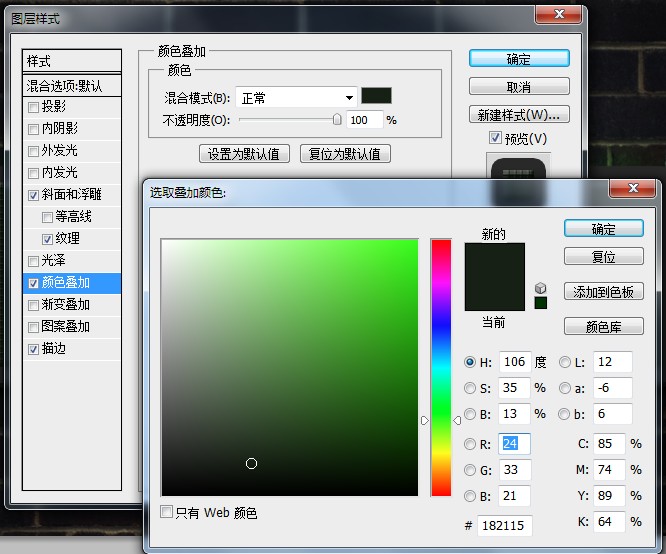Click the hex color input field
666x554 pixels.
pos(504,526)
